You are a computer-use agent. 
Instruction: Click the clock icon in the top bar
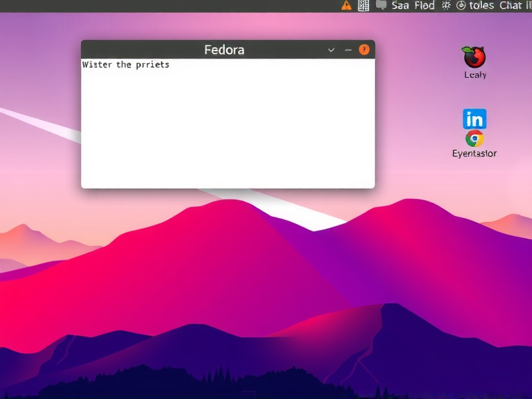pyautogui.click(x=462, y=5)
